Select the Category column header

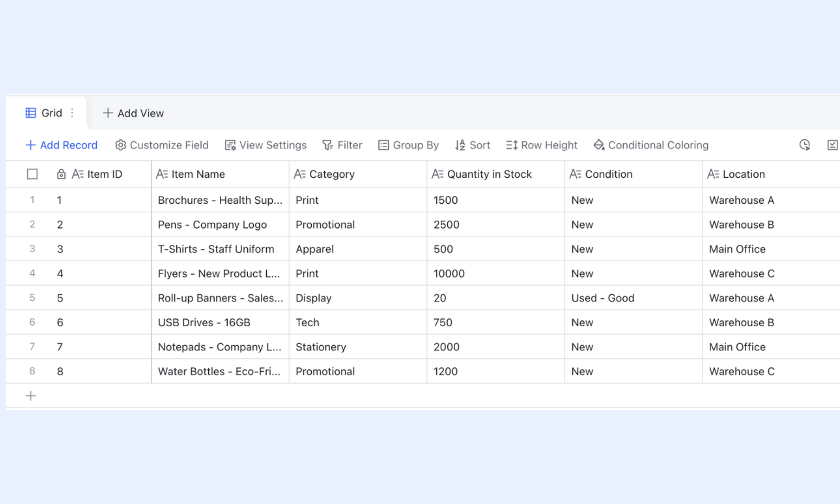tap(358, 174)
